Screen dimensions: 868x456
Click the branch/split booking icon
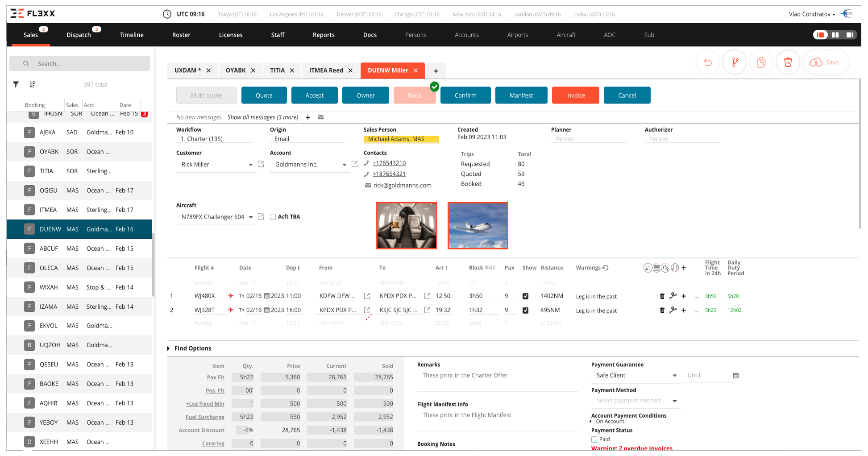tap(735, 62)
